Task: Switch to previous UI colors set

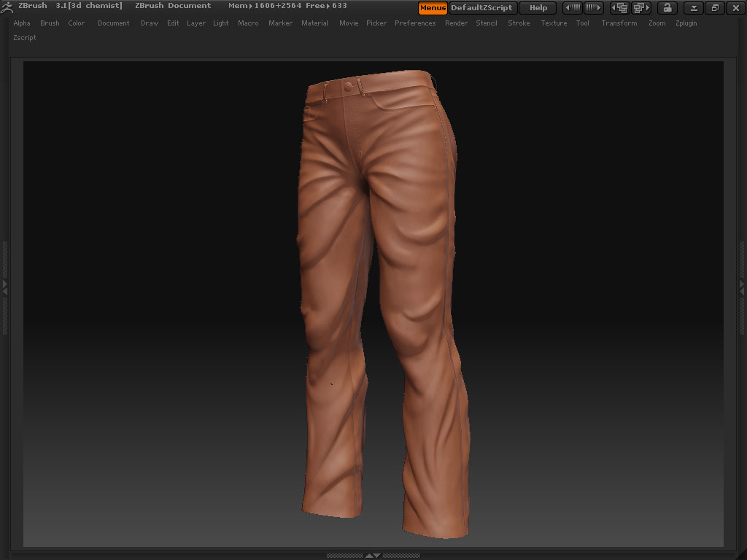Action: point(573,7)
